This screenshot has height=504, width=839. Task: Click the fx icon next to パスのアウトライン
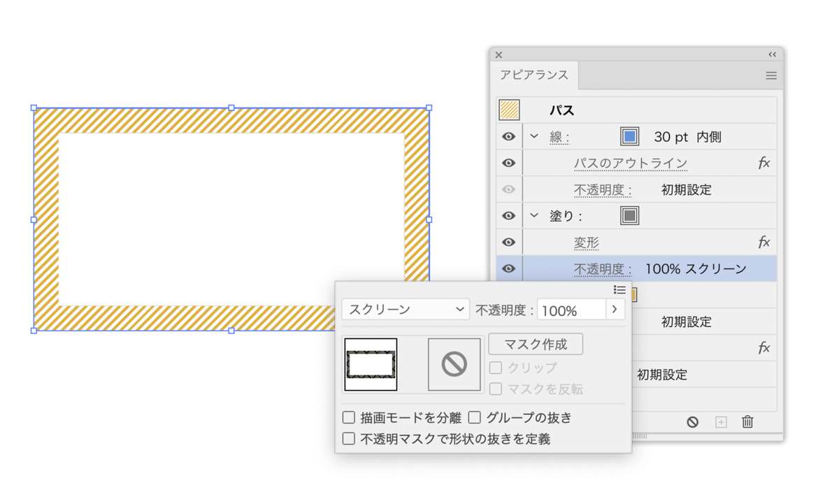point(764,162)
